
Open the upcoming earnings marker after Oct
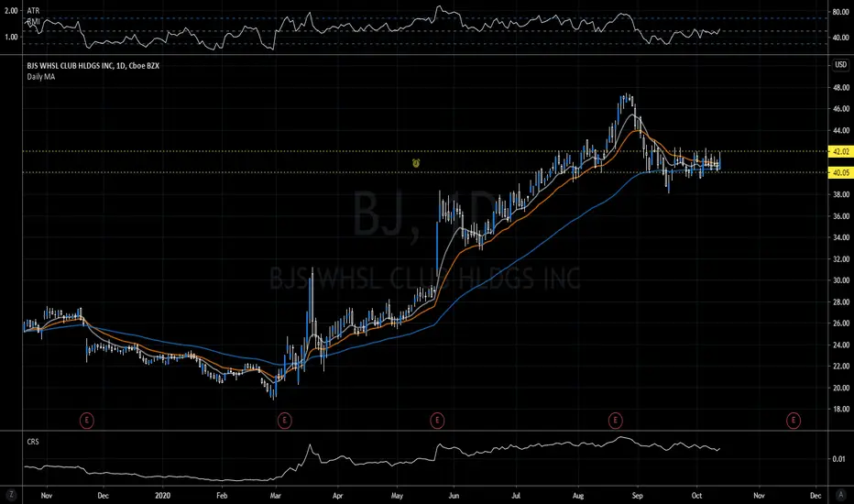click(x=793, y=421)
